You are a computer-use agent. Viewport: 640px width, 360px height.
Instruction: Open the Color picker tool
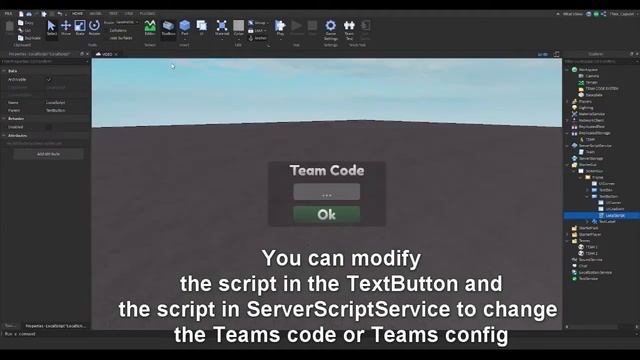[x=239, y=28]
